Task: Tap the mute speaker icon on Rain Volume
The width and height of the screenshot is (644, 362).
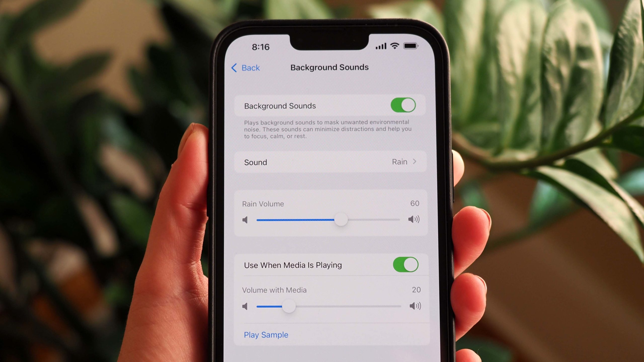Action: click(246, 220)
